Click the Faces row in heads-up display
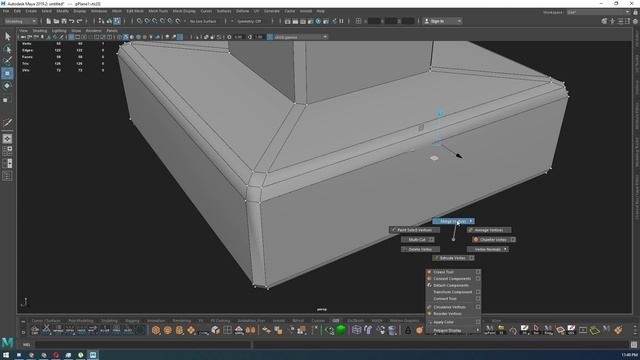The height and width of the screenshot is (360, 640). coord(63,57)
